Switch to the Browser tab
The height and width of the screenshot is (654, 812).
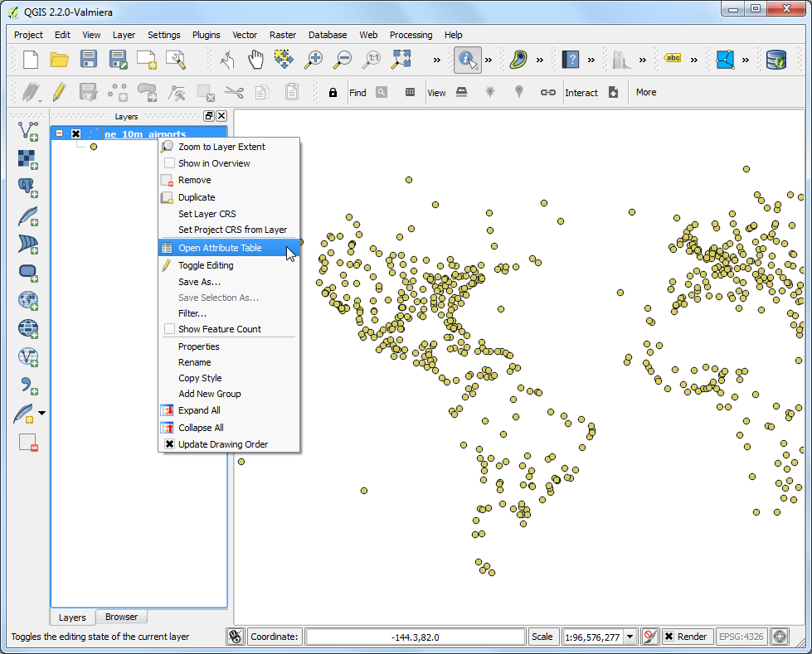[x=121, y=617]
